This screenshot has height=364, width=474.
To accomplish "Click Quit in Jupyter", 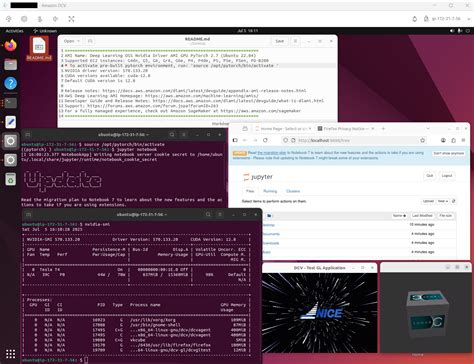I will coord(430,176).
